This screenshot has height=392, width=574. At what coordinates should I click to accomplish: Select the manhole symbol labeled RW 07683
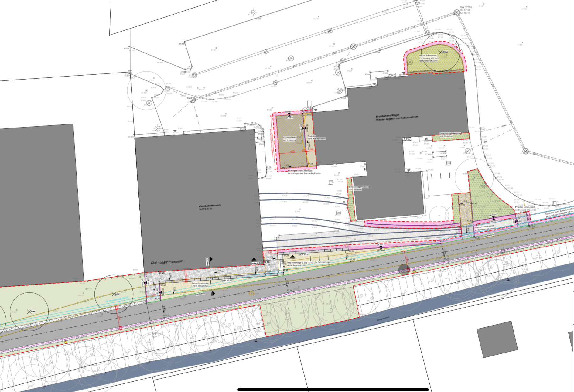(457, 12)
